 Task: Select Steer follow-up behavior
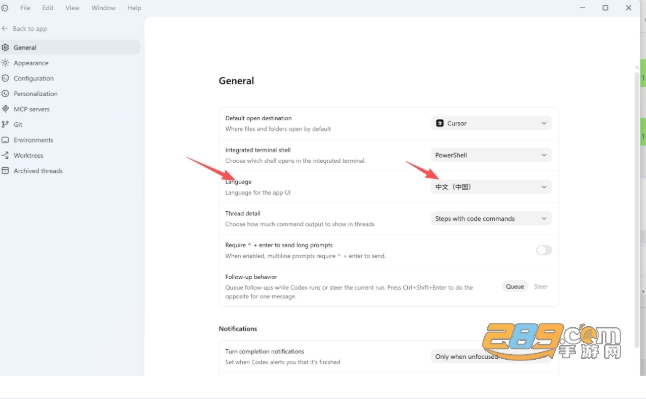point(541,286)
